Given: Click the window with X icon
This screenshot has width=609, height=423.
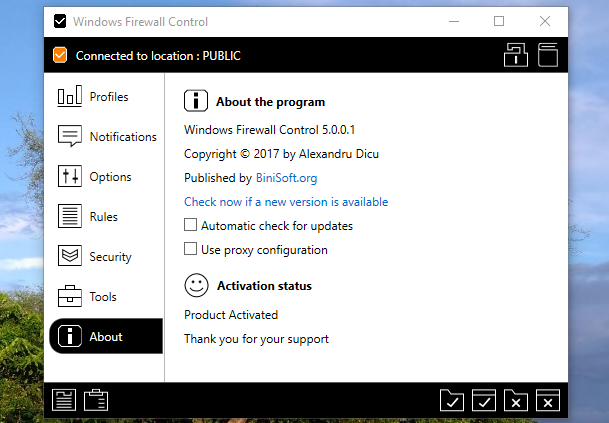Looking at the screenshot, I should point(548,400).
